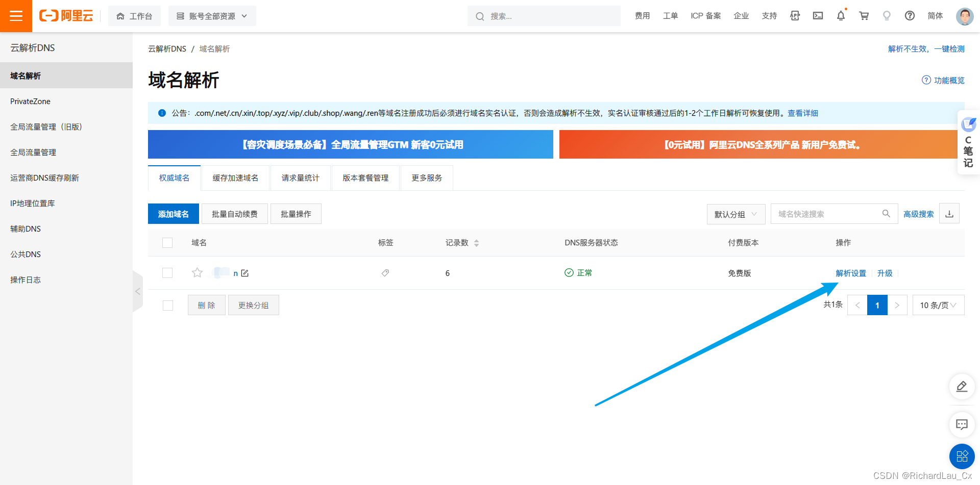
Task: Switch to the 更多服务 tab
Action: pos(427,177)
